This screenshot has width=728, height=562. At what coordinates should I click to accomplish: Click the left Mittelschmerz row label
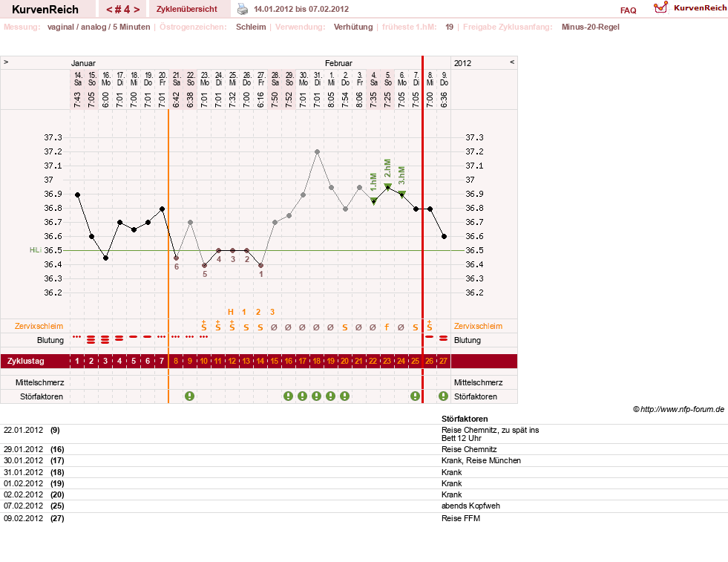pos(39,382)
